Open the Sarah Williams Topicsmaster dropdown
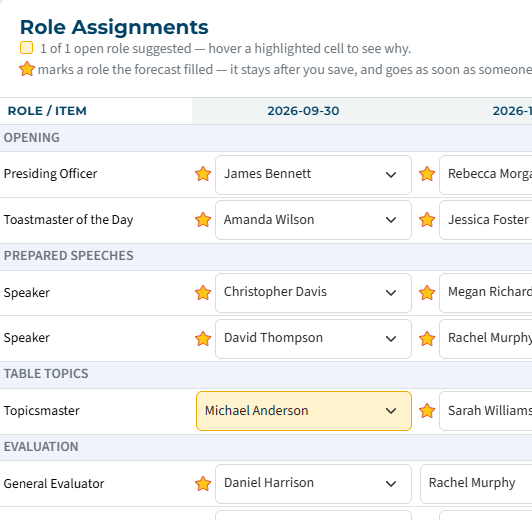Viewport: 532px width, 520px height. coord(486,411)
